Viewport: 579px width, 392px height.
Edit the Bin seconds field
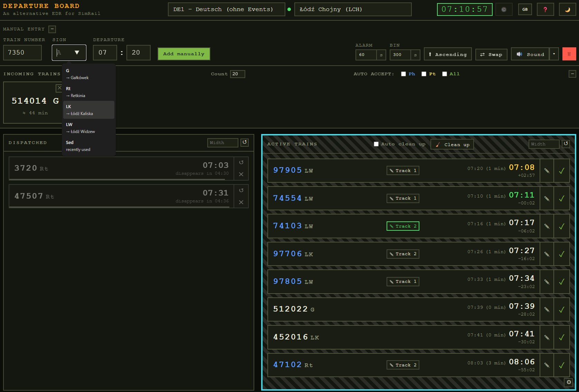[x=400, y=55]
